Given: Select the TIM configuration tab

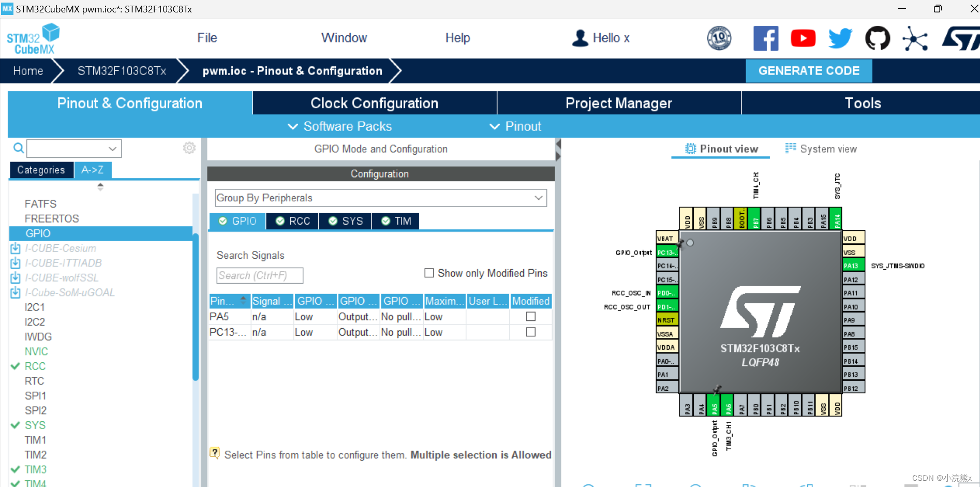Looking at the screenshot, I should pyautogui.click(x=396, y=221).
